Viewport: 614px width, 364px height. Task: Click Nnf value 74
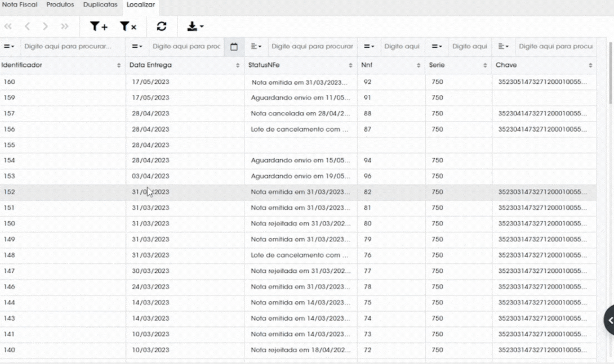coord(367,318)
